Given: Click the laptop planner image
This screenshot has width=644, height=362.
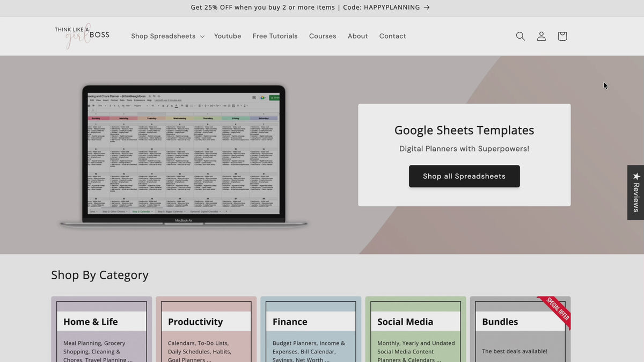Looking at the screenshot, I should [184, 156].
